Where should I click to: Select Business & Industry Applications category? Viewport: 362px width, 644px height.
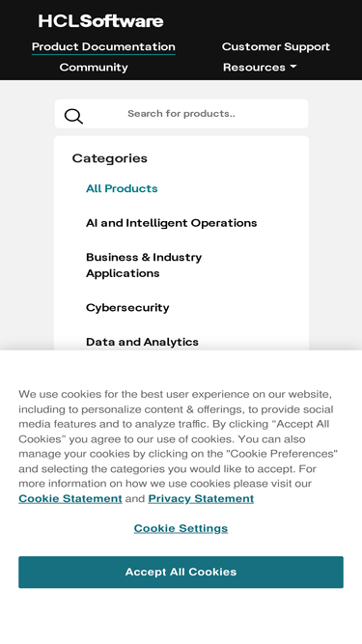point(144,266)
